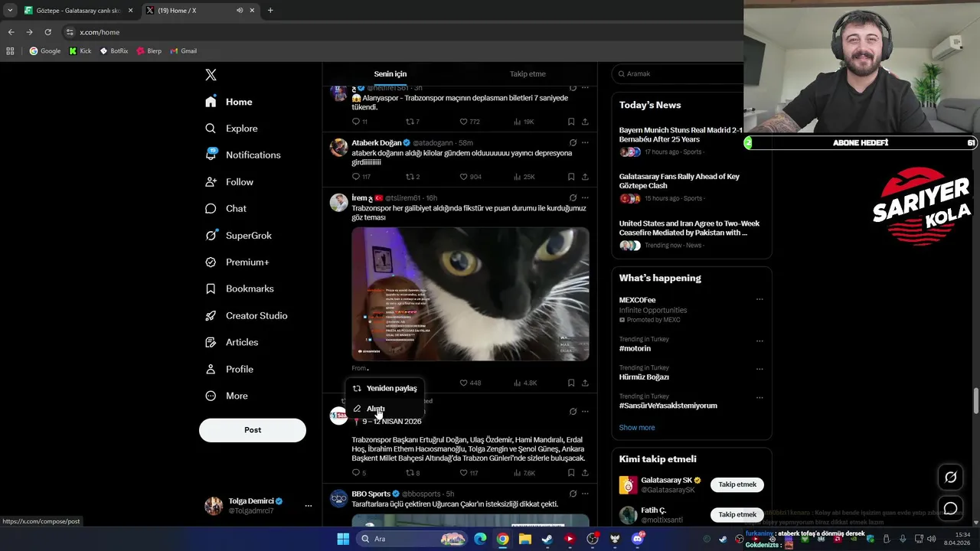
Task: Open options dots for #motorin trend
Action: click(x=759, y=341)
